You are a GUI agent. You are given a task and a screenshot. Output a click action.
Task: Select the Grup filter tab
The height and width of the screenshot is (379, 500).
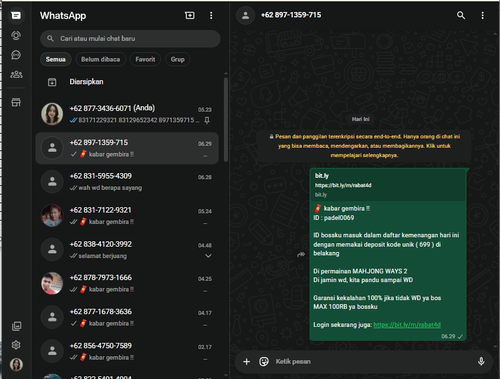pos(178,59)
